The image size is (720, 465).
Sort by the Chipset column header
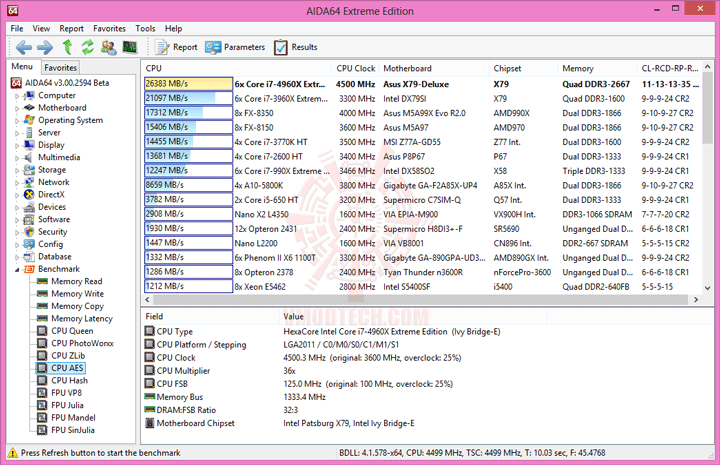[523, 68]
